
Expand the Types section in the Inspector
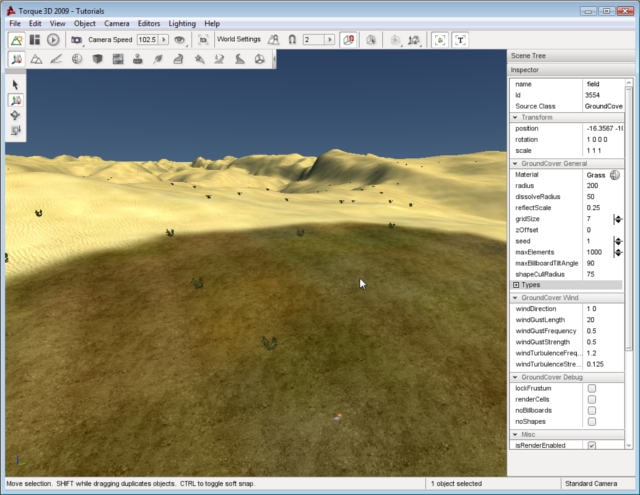coord(516,285)
